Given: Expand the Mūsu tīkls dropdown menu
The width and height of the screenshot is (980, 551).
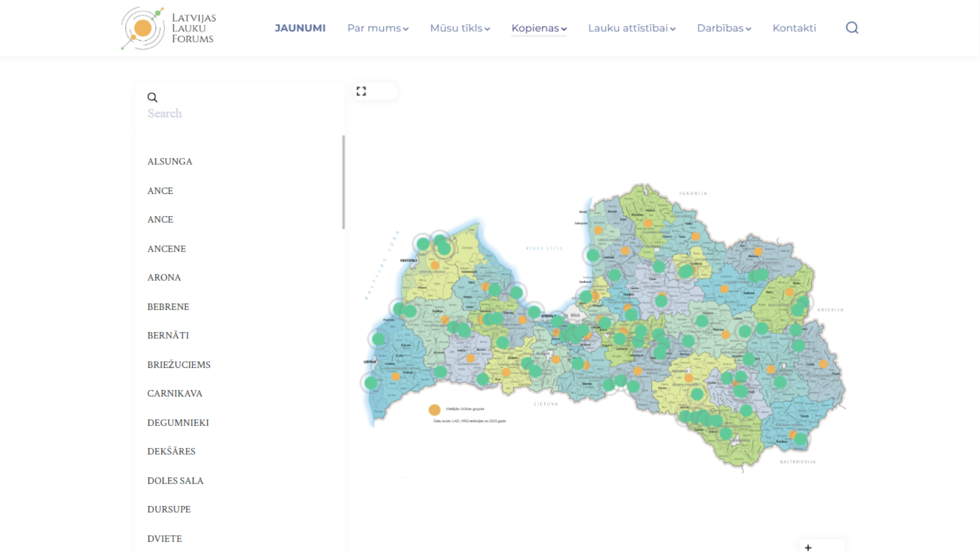Looking at the screenshot, I should pos(460,28).
